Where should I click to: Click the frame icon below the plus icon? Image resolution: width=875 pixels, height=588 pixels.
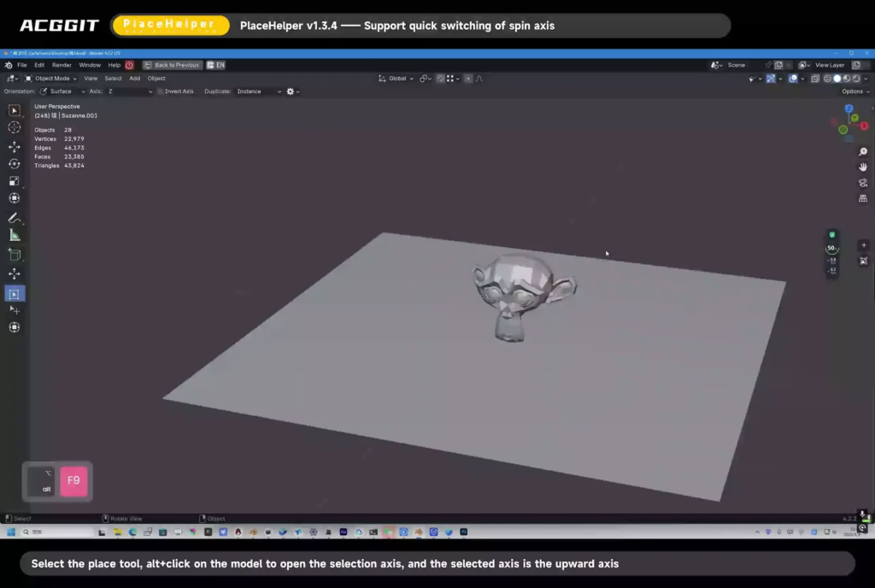tap(863, 261)
